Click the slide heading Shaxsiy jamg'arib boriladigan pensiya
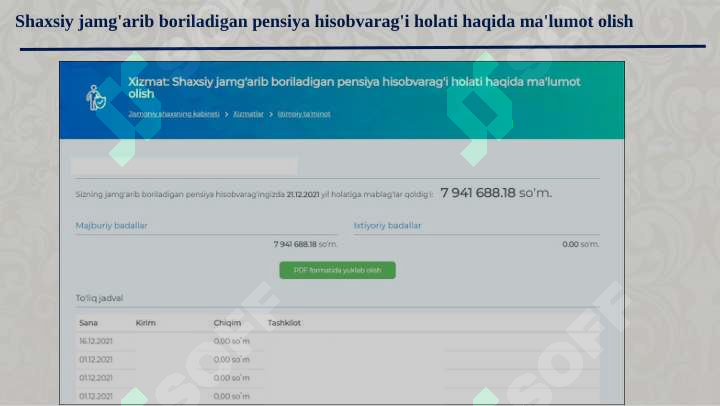The height and width of the screenshot is (406, 720). 324,21
